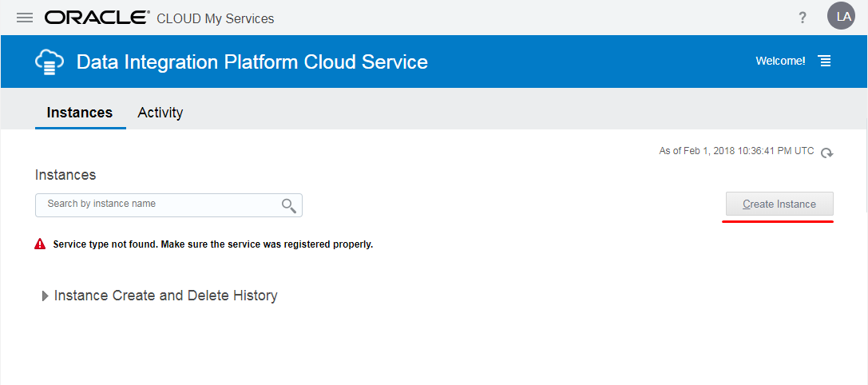868x385 pixels.
Task: Expand Instance Create and Delete History triangle
Action: click(x=45, y=296)
